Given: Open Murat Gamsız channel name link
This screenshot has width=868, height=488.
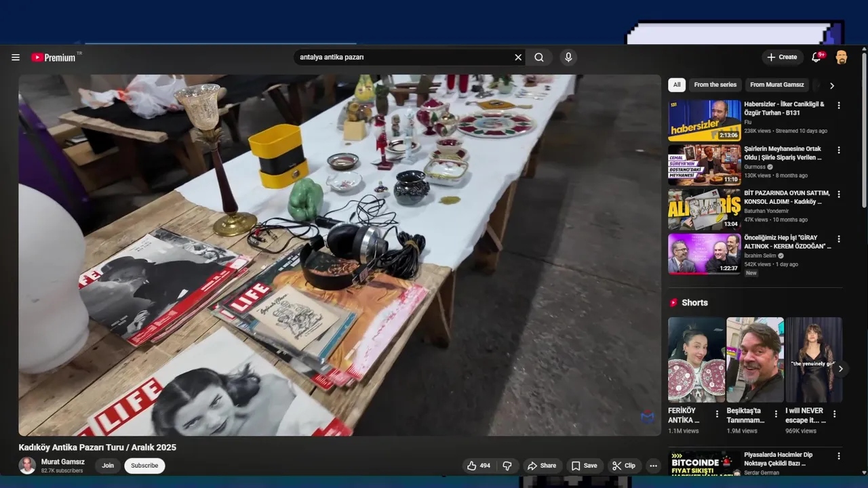Looking at the screenshot, I should click(63, 462).
